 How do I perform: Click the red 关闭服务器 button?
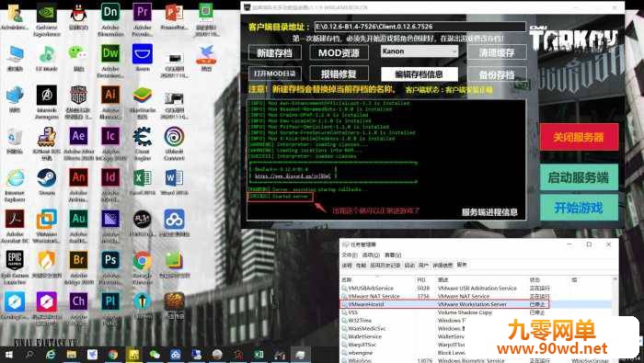579,137
